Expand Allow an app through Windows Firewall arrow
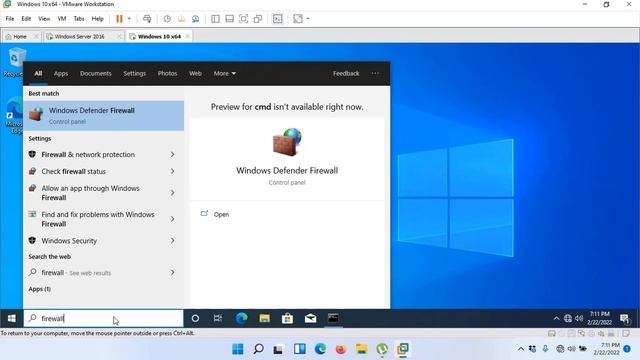This screenshot has width=640, height=360. (x=172, y=193)
